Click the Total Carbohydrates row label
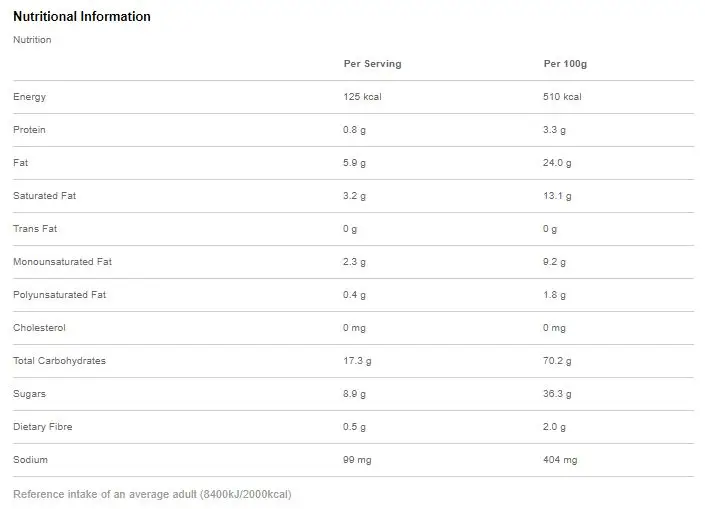 (x=59, y=361)
